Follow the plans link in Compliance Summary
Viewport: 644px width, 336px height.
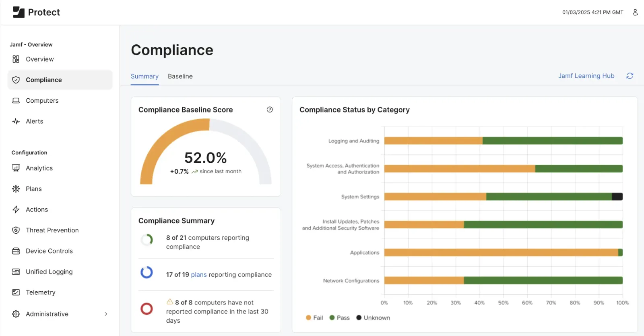click(199, 275)
